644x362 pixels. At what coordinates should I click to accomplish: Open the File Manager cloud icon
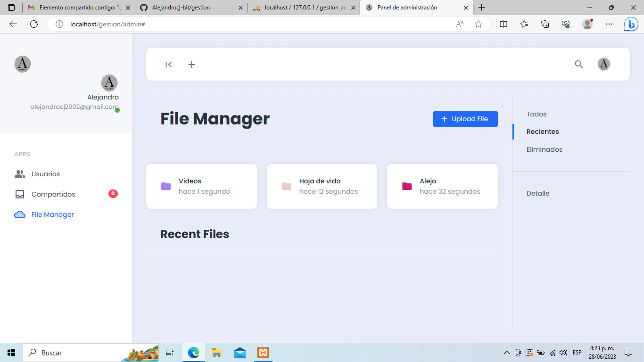pyautogui.click(x=19, y=214)
